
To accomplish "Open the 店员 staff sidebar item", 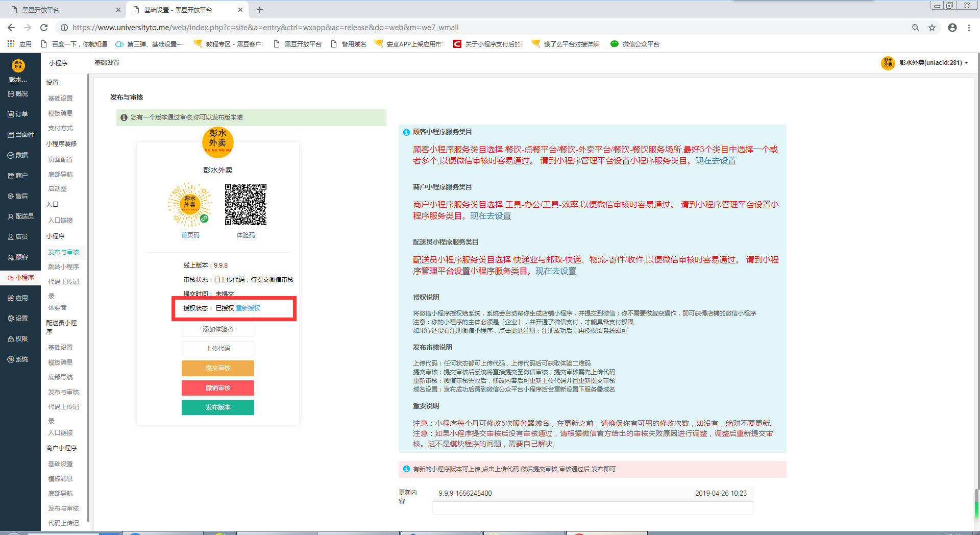I will [x=18, y=237].
